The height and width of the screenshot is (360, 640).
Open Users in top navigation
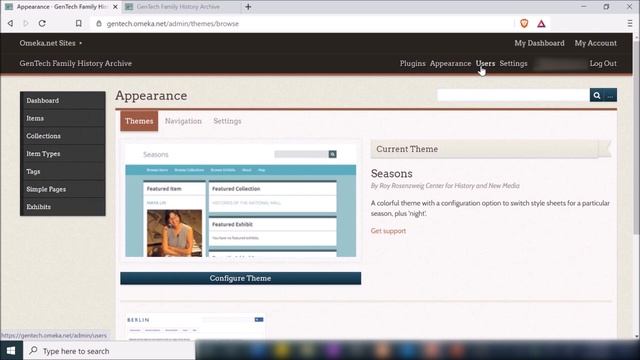pos(485,63)
